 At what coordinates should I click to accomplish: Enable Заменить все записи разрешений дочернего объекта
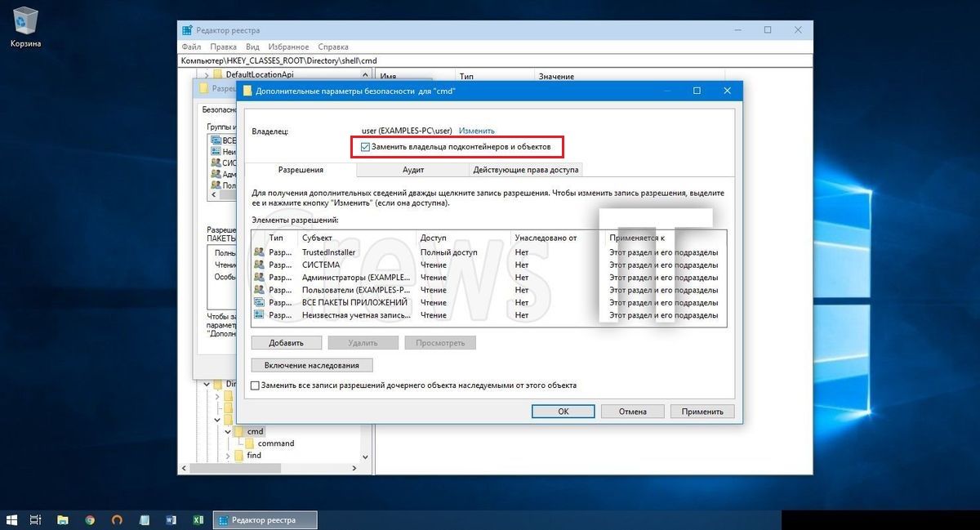(x=256, y=385)
